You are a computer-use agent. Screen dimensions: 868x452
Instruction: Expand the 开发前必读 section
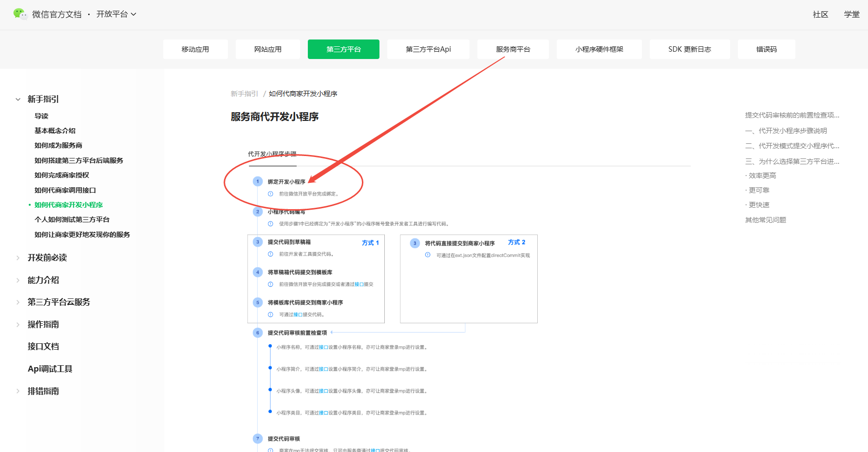pos(18,258)
